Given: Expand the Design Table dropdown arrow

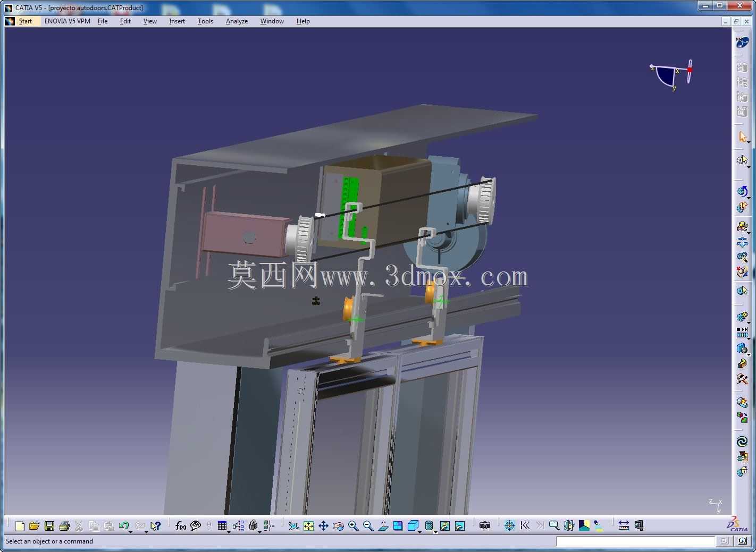Looking at the screenshot, I should click(x=229, y=531).
